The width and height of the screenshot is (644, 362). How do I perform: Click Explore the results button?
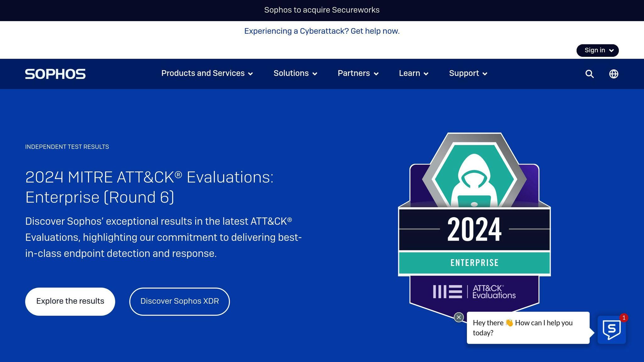click(70, 301)
